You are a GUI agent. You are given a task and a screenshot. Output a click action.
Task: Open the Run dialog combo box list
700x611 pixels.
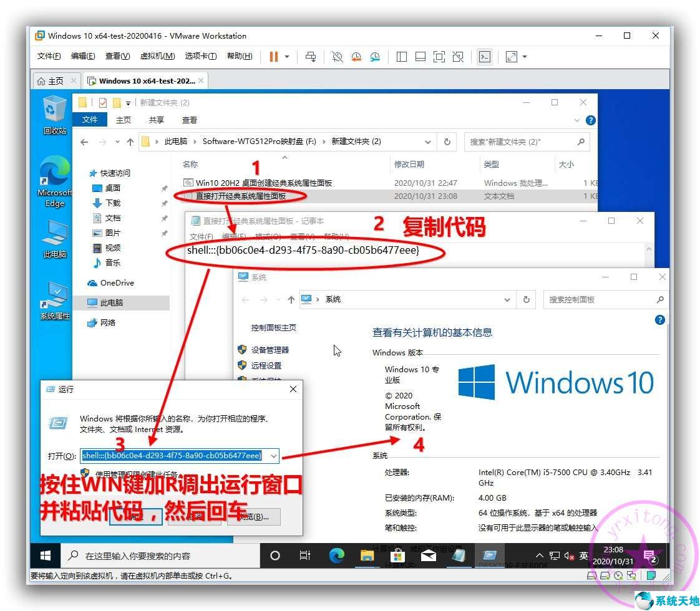coord(273,456)
